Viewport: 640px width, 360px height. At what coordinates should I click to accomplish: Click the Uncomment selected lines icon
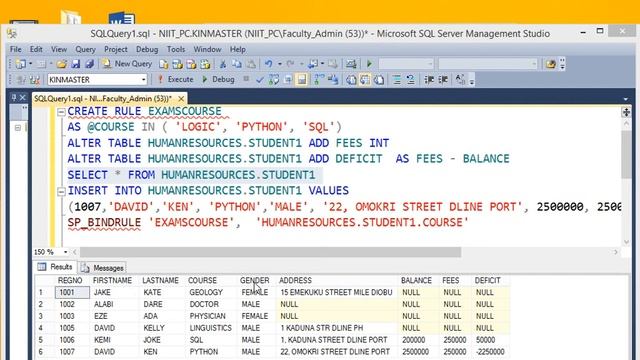tap(410, 80)
